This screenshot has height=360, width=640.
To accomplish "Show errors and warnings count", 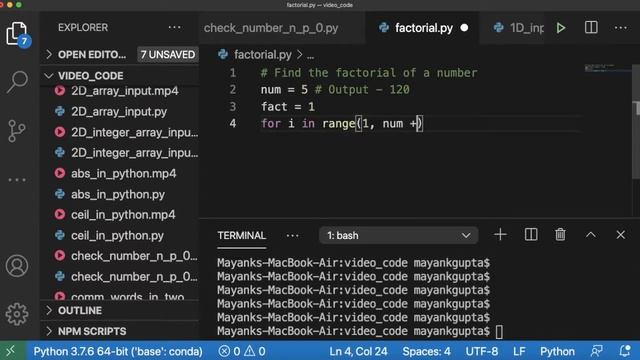I will click(x=242, y=351).
